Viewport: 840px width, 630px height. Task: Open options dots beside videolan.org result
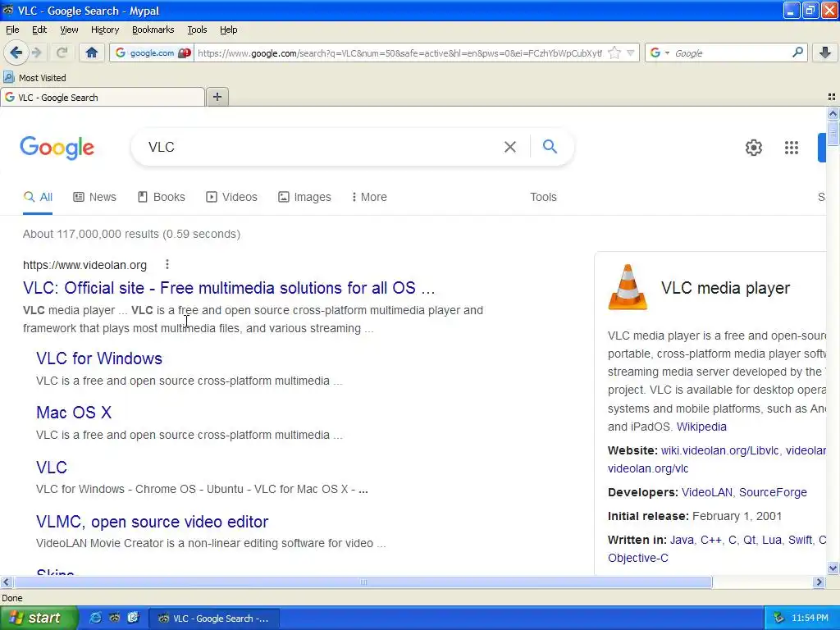pyautogui.click(x=167, y=264)
